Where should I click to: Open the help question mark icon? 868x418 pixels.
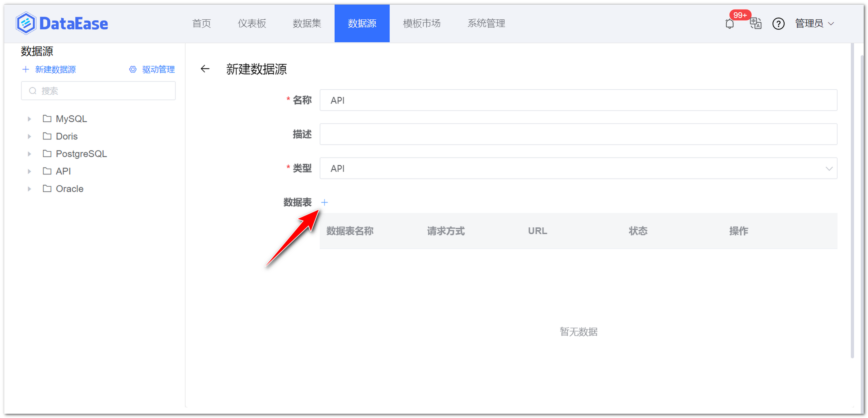coord(778,24)
